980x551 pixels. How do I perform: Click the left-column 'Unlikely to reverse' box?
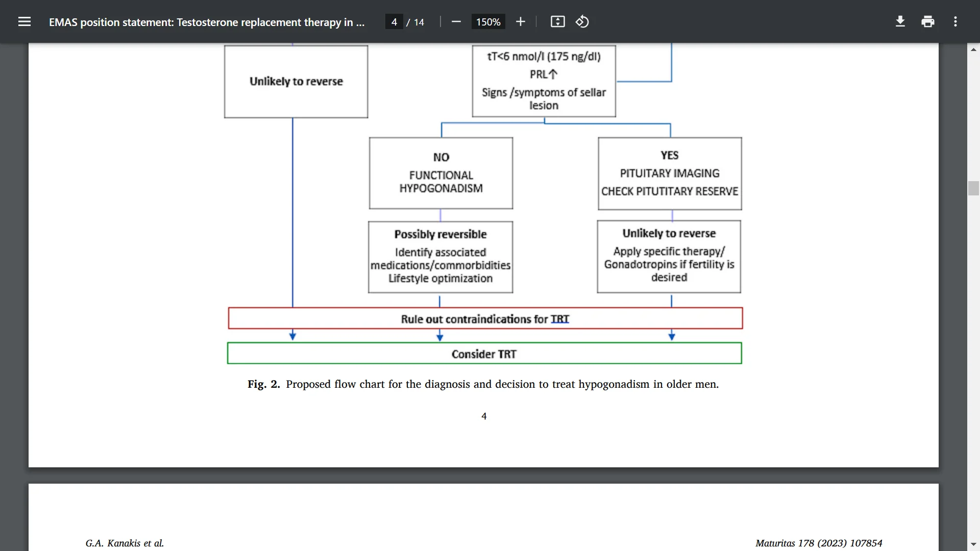tap(296, 82)
